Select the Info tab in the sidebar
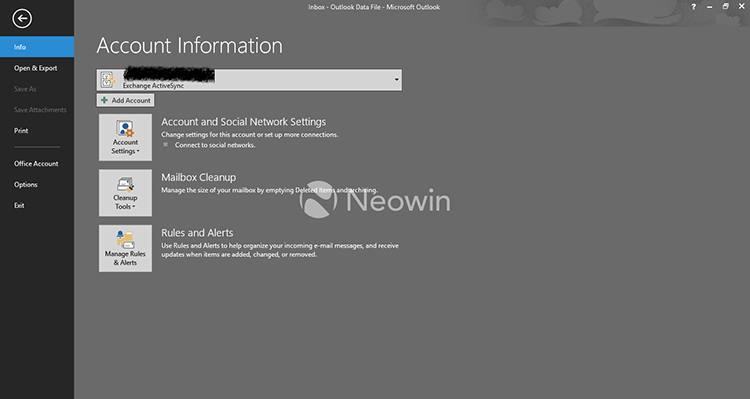This screenshot has height=399, width=750. (x=37, y=47)
